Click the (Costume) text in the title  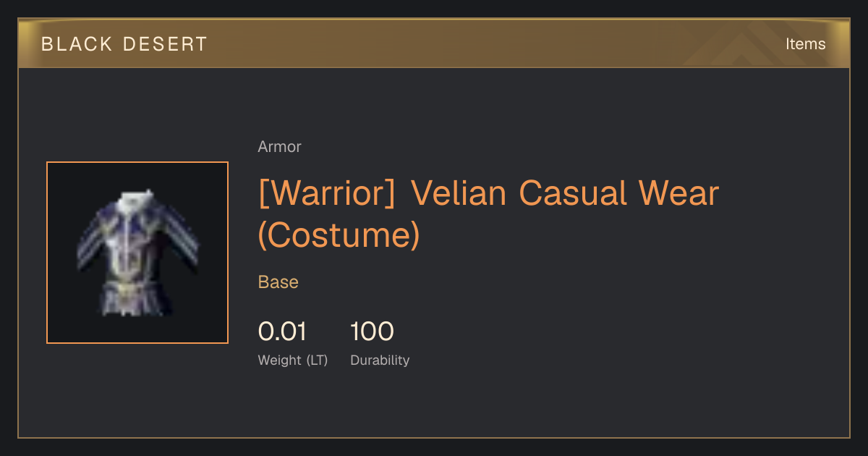pyautogui.click(x=339, y=236)
